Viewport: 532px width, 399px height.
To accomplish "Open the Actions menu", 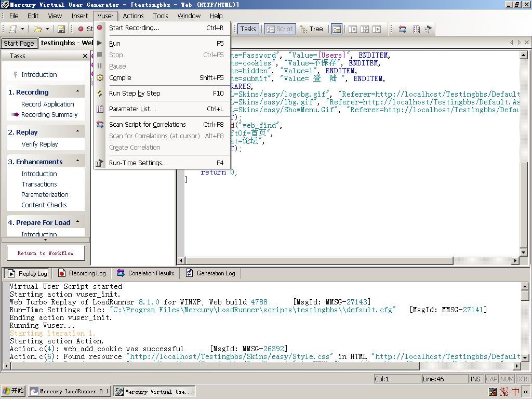I will pyautogui.click(x=133, y=16).
